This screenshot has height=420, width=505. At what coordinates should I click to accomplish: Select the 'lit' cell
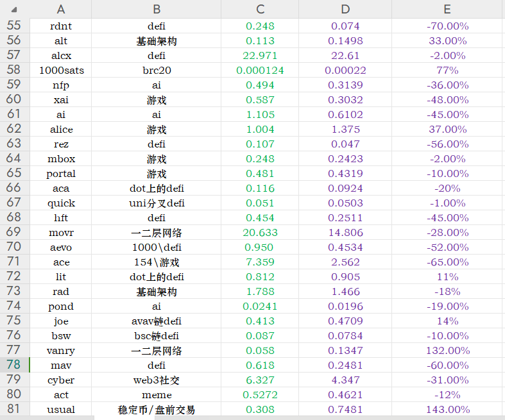pyautogui.click(x=60, y=276)
